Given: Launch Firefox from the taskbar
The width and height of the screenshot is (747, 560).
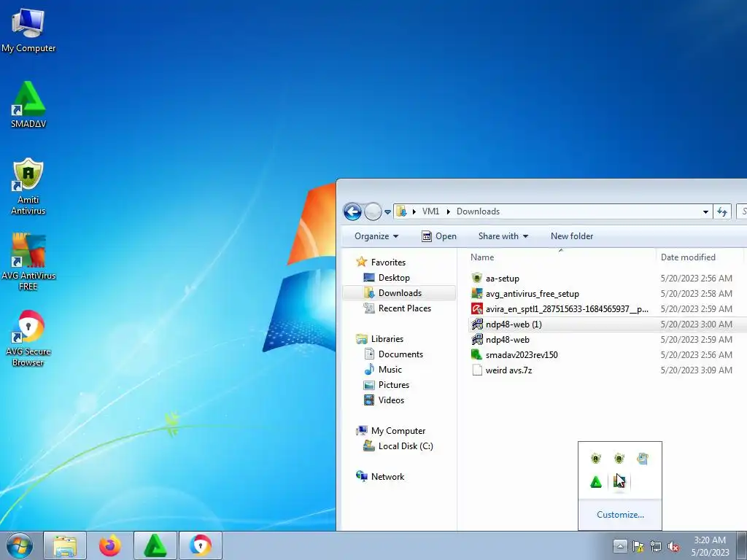Looking at the screenshot, I should 110,545.
